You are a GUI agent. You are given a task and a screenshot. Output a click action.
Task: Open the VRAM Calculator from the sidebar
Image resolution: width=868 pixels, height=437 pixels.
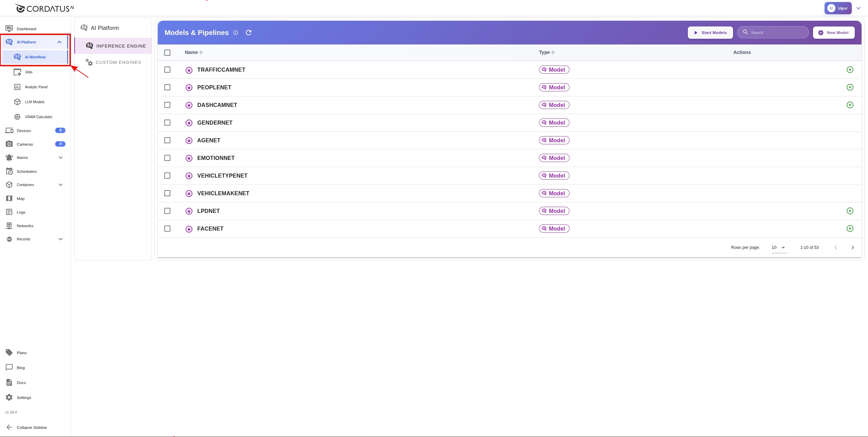tap(38, 117)
